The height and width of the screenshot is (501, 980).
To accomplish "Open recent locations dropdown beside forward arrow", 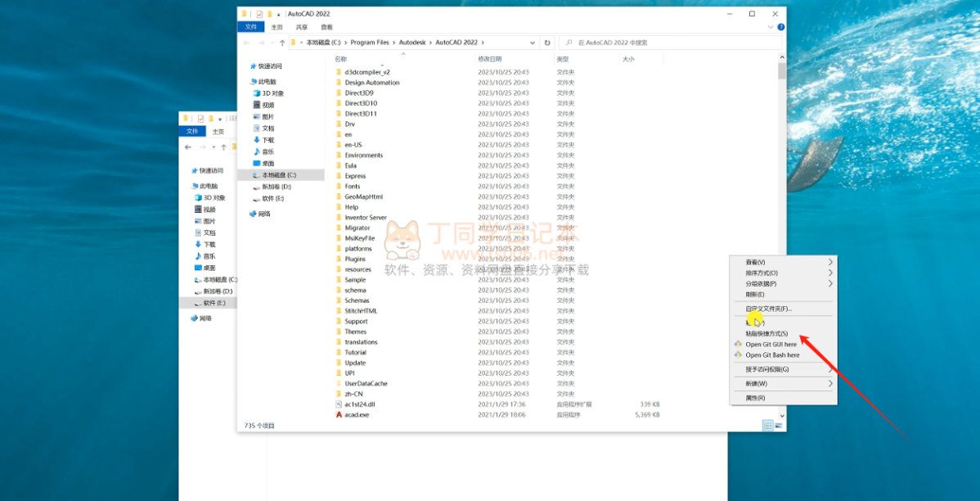I will (x=272, y=43).
